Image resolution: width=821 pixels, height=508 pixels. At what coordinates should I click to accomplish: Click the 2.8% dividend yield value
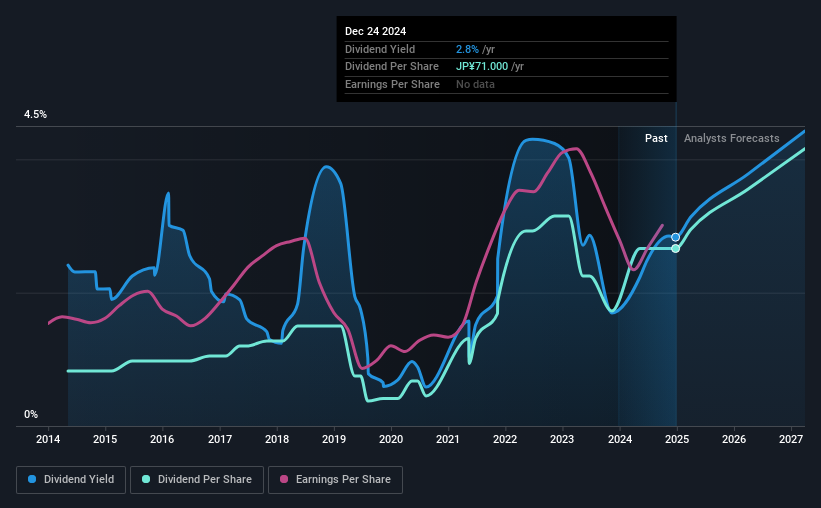(x=467, y=49)
